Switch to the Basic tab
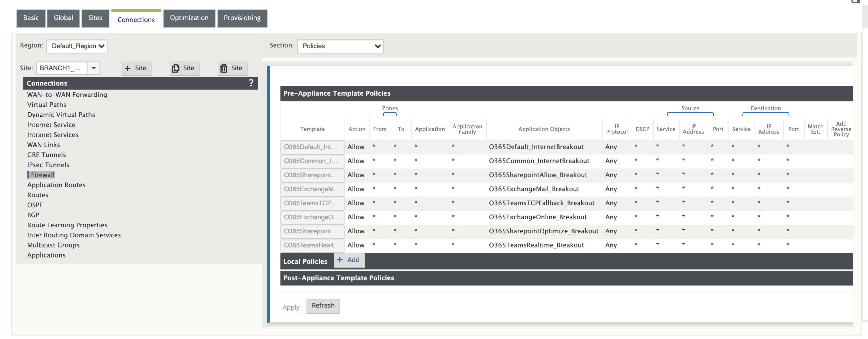868x339 pixels. point(31,18)
